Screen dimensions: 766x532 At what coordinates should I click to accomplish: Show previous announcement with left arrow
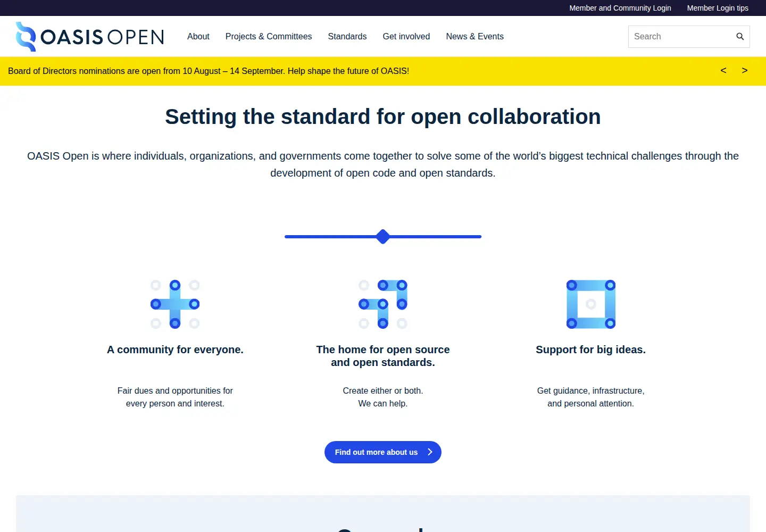[x=723, y=71]
